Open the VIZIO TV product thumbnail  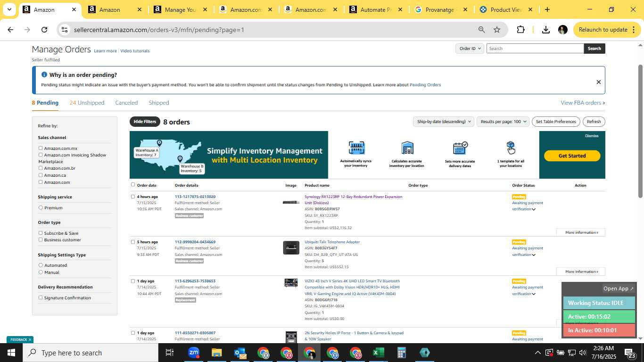(291, 283)
